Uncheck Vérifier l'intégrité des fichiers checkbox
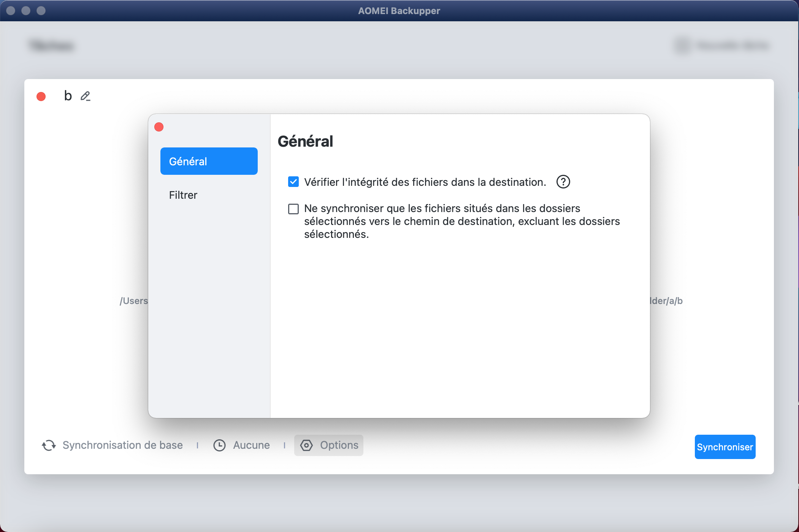 point(293,182)
